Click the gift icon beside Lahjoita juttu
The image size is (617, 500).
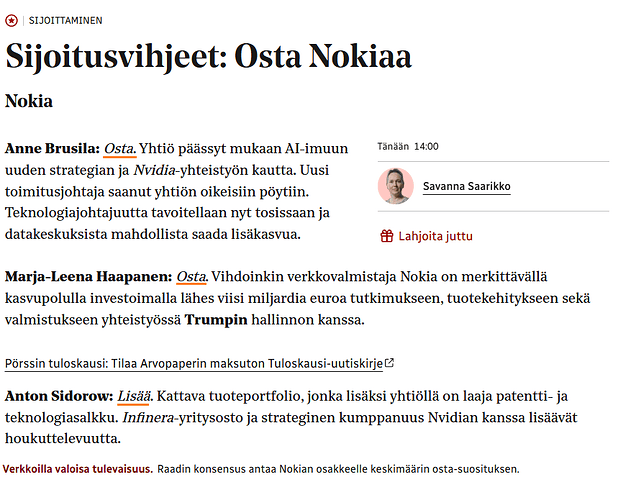(x=386, y=236)
